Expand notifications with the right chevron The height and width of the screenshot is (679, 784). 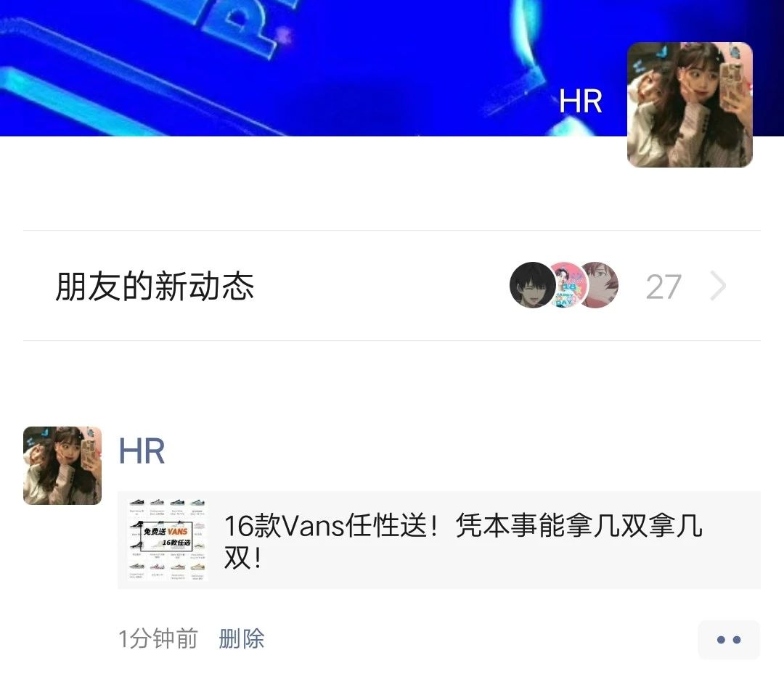click(718, 287)
